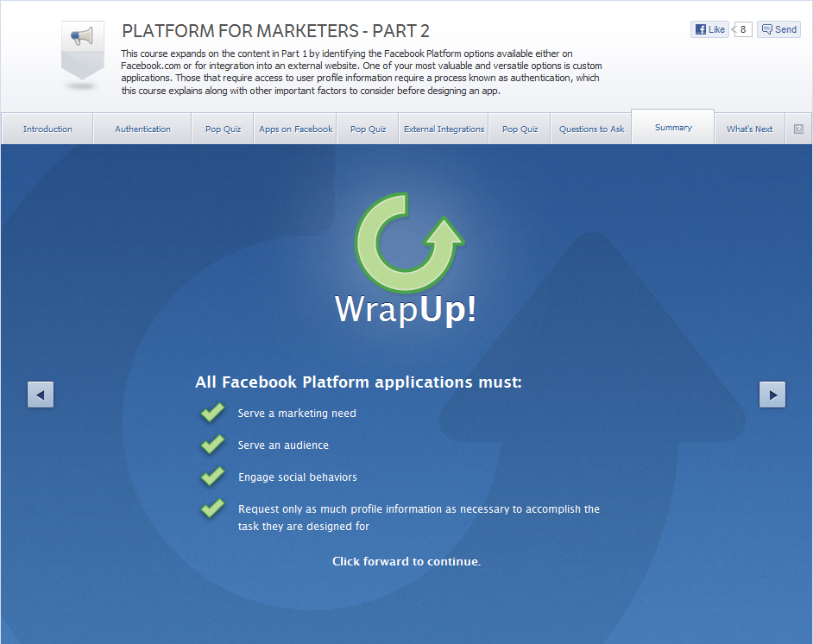This screenshot has width=813, height=644.
Task: Switch to the Authentication tab
Action: 142,129
